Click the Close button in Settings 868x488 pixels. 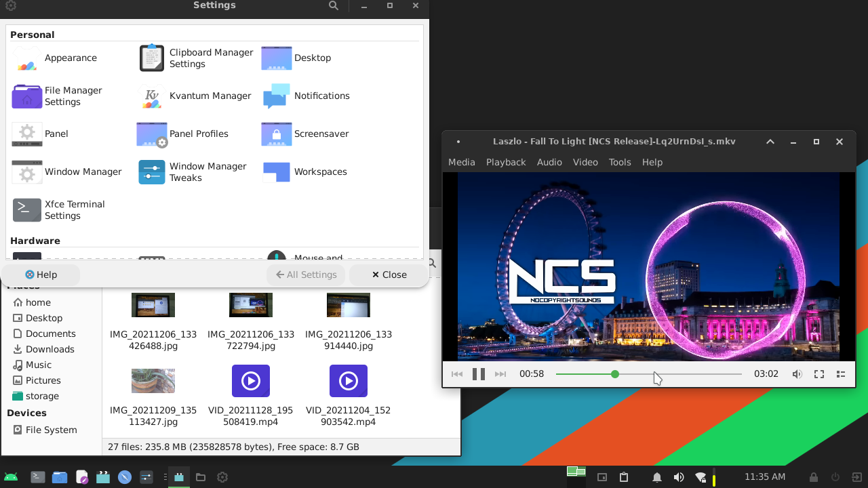tap(389, 274)
